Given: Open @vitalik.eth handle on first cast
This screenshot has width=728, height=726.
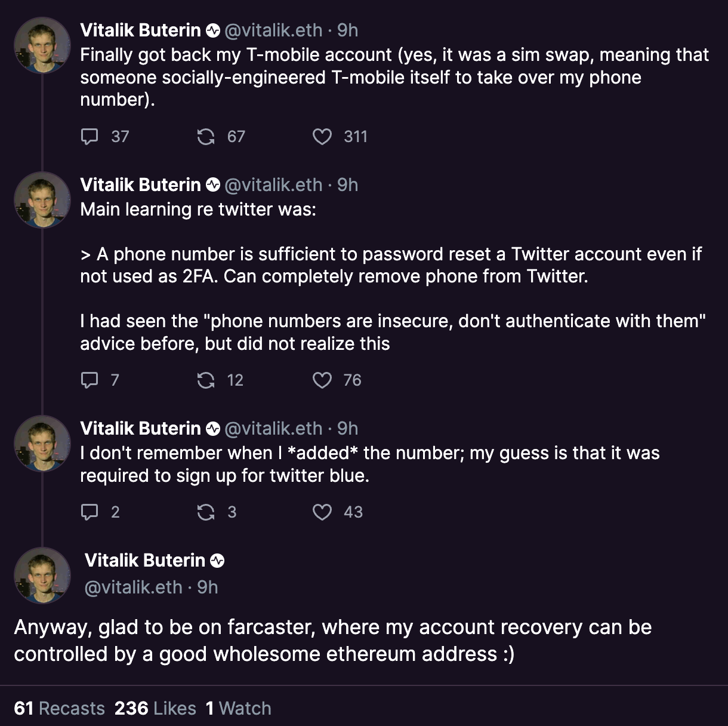Looking at the screenshot, I should click(273, 30).
